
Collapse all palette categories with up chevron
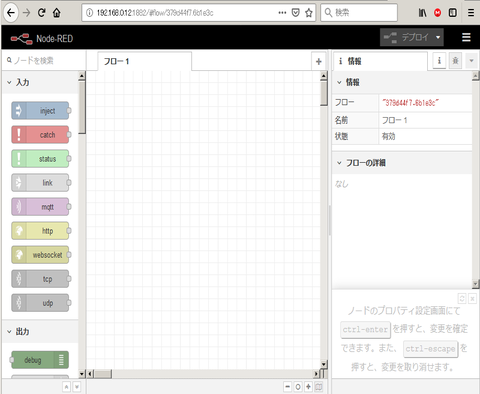point(66,387)
